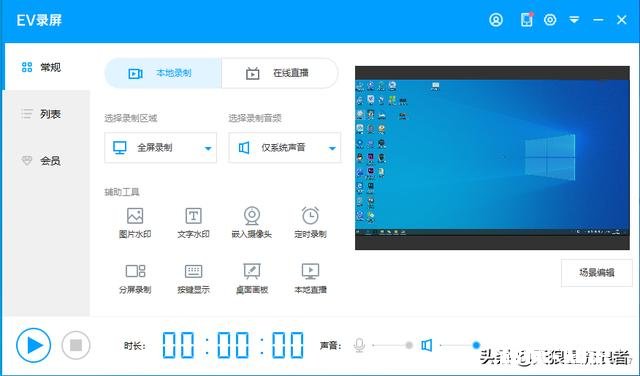Open the user account icon

[496, 20]
